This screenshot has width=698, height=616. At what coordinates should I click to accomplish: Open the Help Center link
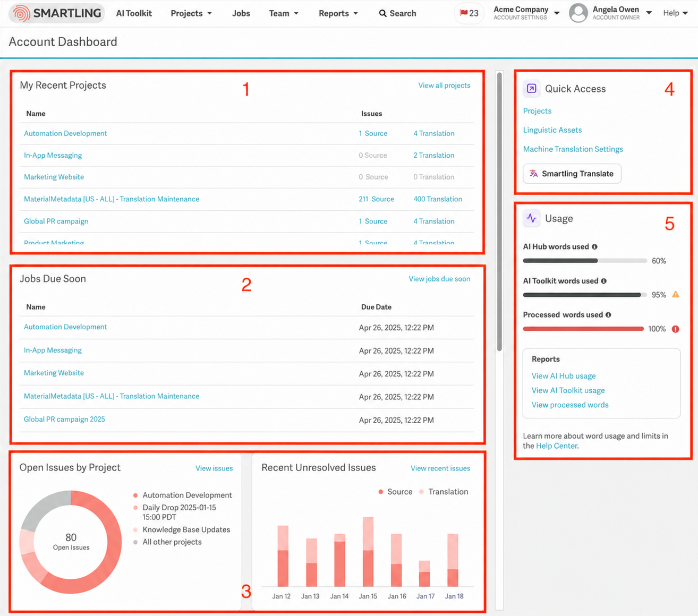point(556,446)
